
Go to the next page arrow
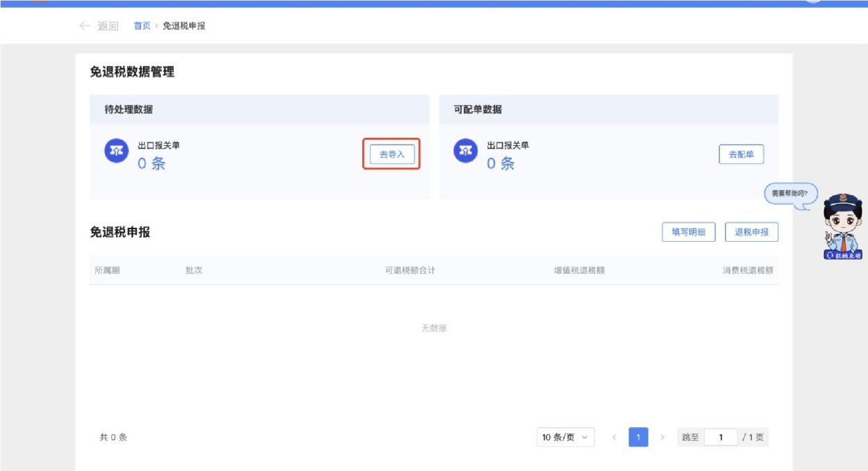tap(662, 437)
